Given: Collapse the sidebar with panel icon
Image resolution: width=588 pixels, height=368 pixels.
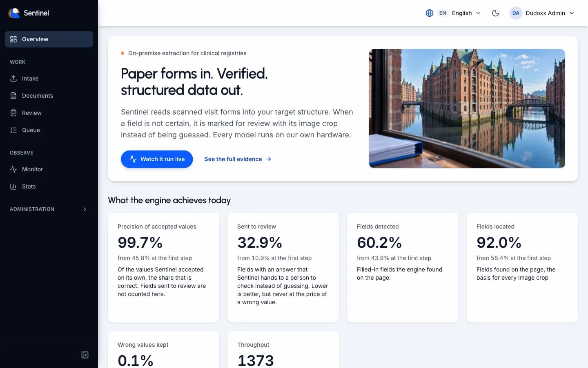Looking at the screenshot, I should [x=85, y=355].
